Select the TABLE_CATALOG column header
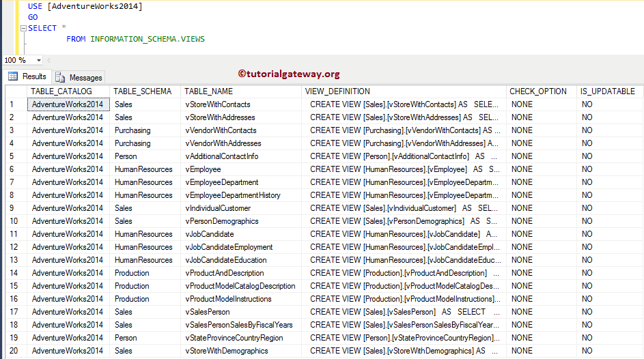This screenshot has height=359, width=644. (x=68, y=91)
